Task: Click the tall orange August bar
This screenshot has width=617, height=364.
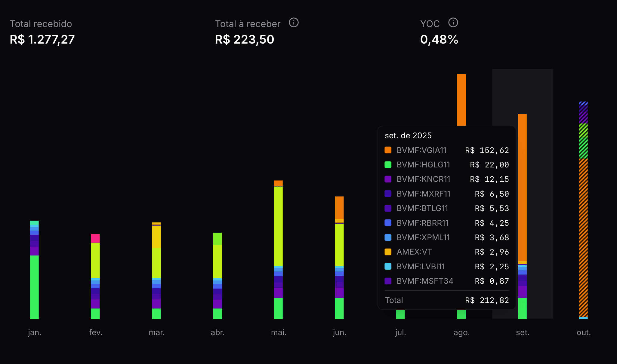Action: pos(461,99)
